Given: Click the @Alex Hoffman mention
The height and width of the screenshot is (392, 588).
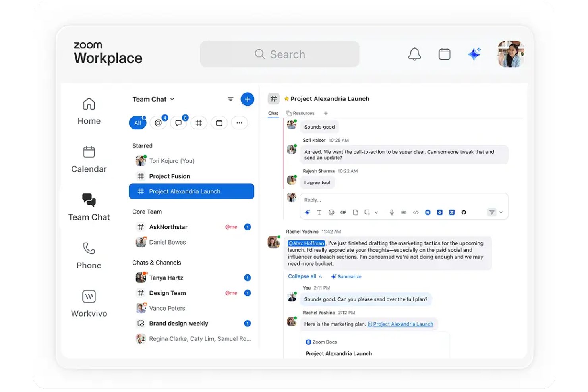Looking at the screenshot, I should 306,243.
